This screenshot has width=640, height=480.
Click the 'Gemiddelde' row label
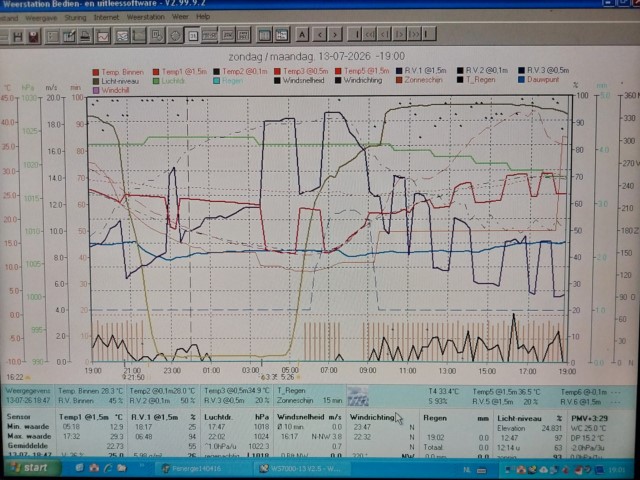click(x=27, y=446)
